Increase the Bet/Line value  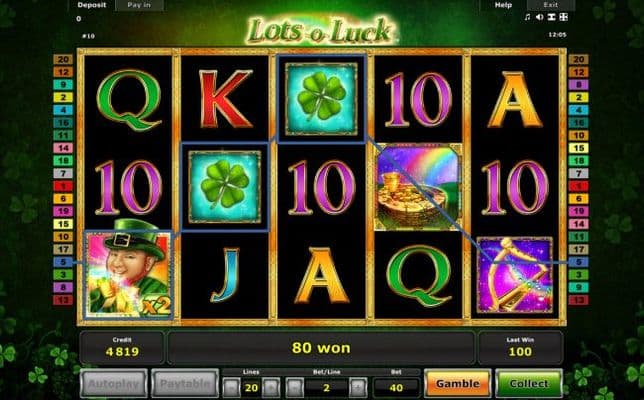358,387
